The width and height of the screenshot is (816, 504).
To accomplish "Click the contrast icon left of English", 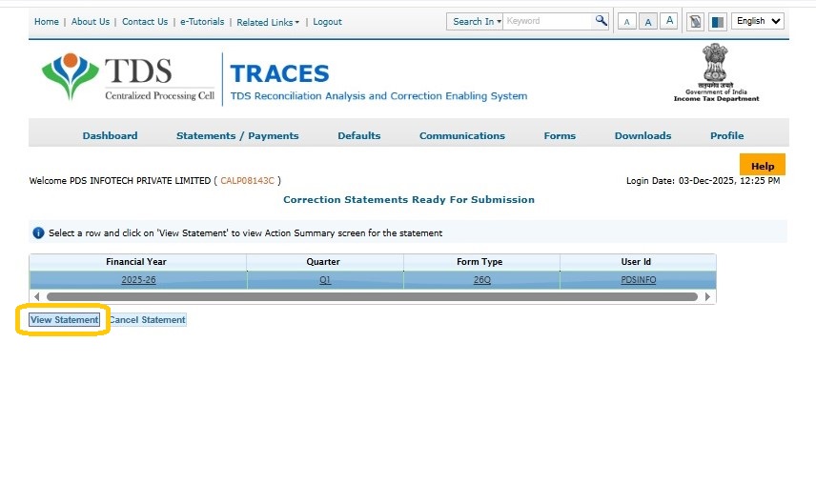I will [717, 22].
